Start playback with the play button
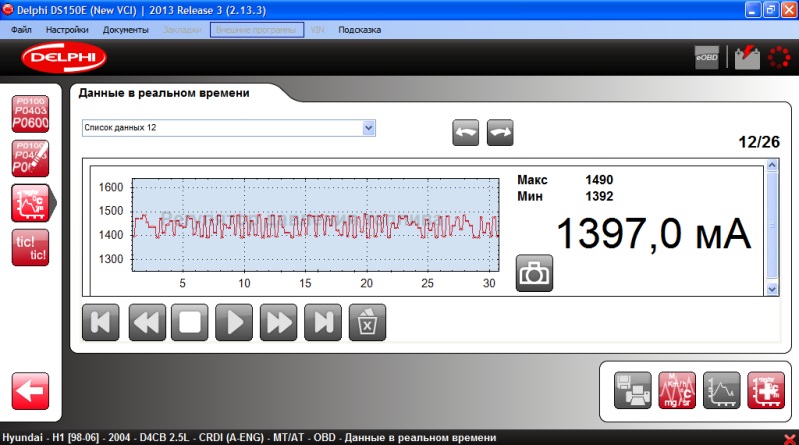The width and height of the screenshot is (799, 445). (x=234, y=323)
